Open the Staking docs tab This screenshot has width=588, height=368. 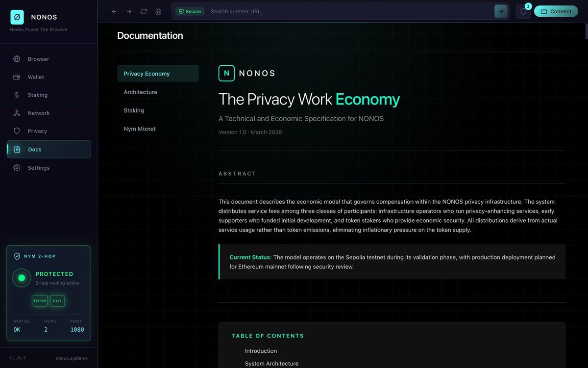[158, 110]
